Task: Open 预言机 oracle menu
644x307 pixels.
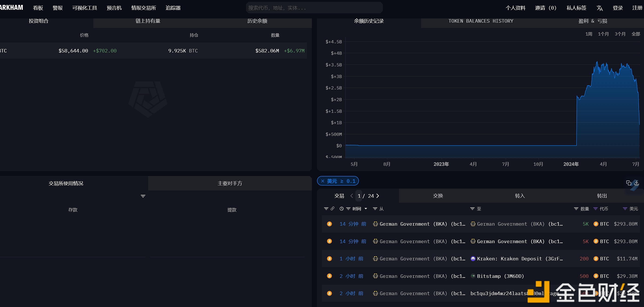Action: 114,8
